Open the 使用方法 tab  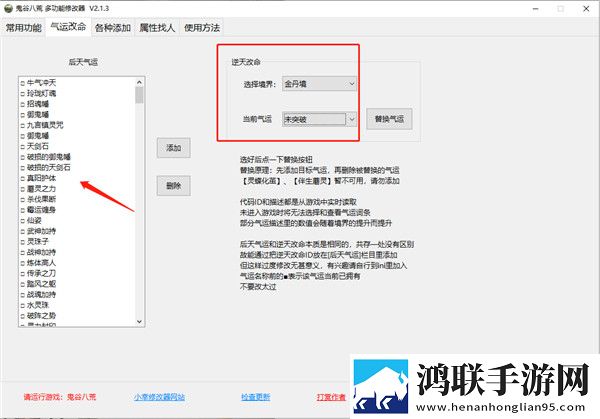(202, 28)
